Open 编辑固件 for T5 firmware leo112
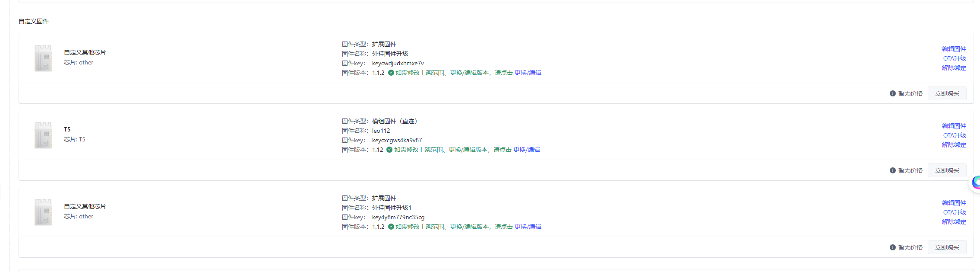Viewport: 980px width, 272px height. [954, 126]
